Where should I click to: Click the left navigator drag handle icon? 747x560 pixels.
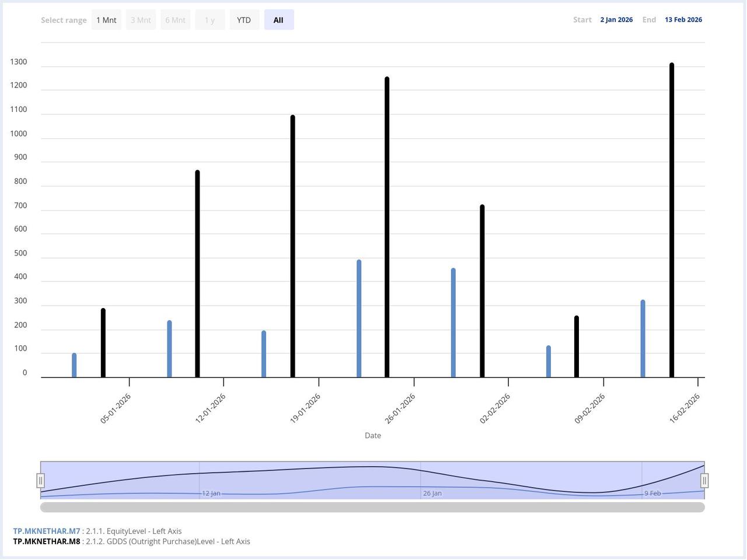[x=41, y=480]
